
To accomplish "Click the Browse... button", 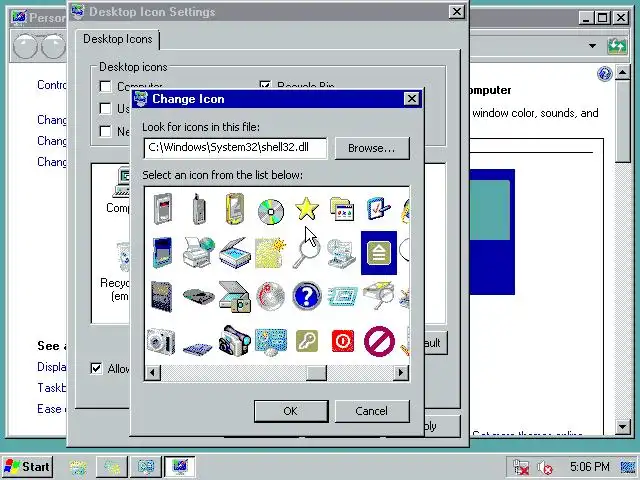I will [x=372, y=148].
